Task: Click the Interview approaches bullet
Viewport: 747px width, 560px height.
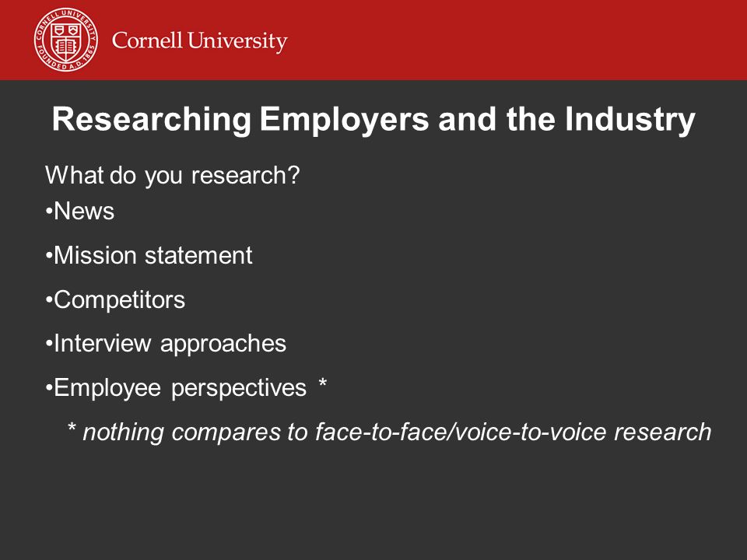Action: coord(166,344)
